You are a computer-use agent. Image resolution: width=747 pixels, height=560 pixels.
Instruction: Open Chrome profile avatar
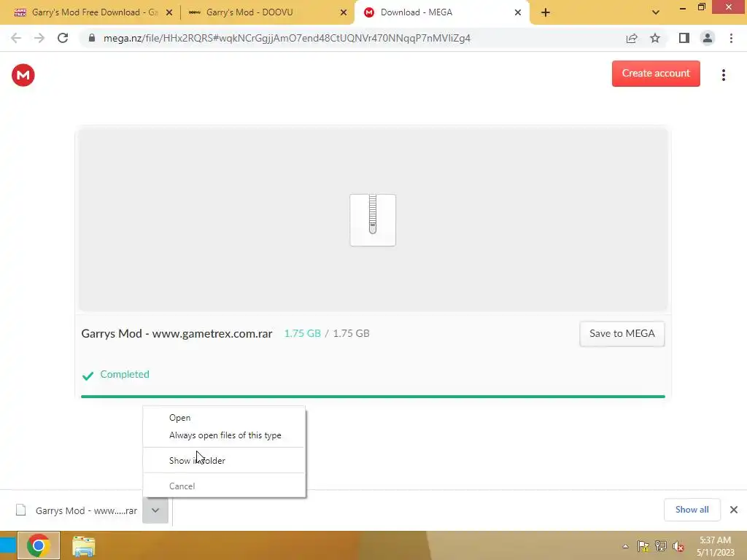(708, 38)
